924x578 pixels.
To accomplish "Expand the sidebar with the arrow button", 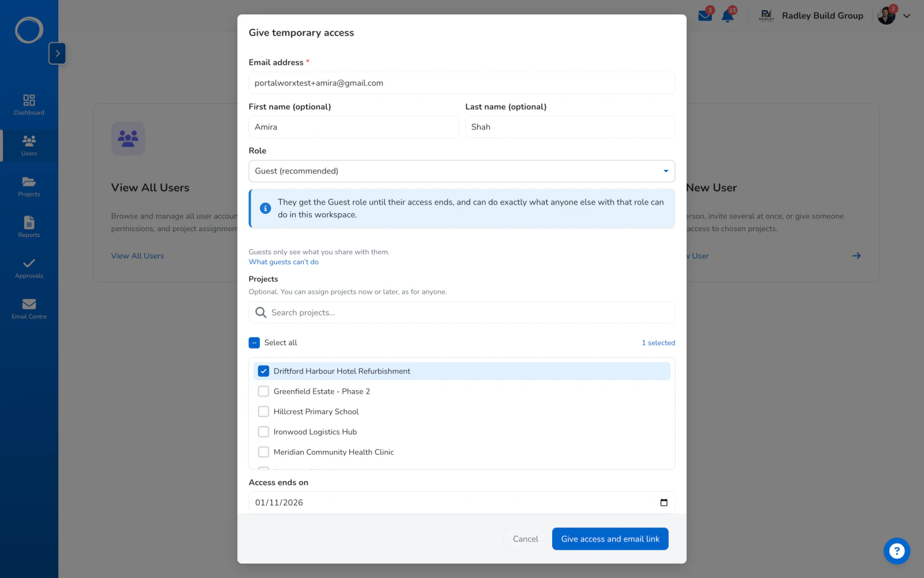I will pyautogui.click(x=57, y=53).
